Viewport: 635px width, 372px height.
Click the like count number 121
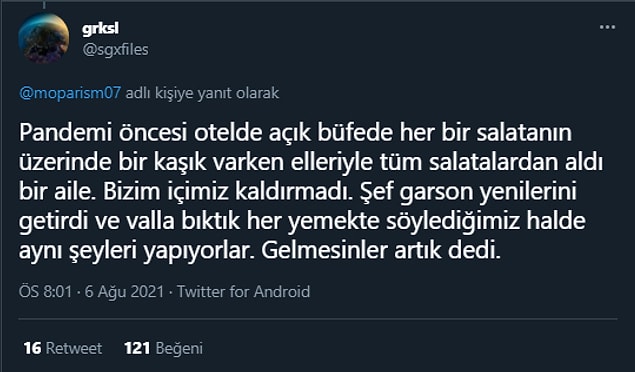click(x=137, y=348)
